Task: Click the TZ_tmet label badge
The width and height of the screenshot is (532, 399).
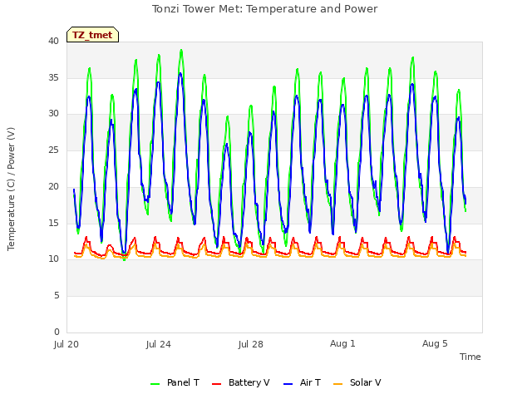Action: (92, 35)
